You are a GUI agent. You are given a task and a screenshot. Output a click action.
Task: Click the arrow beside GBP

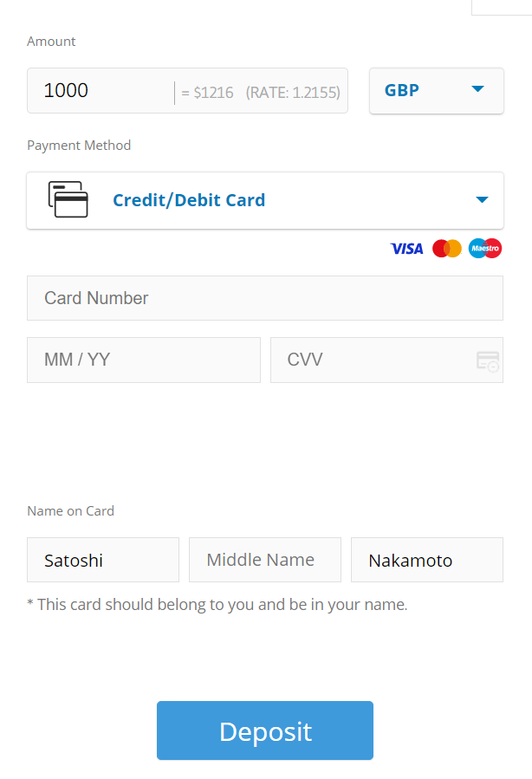(x=477, y=89)
